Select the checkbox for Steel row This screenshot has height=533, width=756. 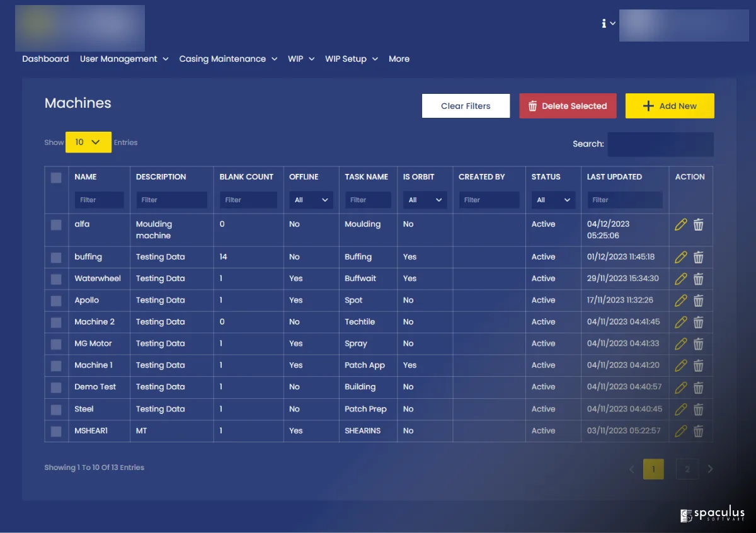(56, 410)
